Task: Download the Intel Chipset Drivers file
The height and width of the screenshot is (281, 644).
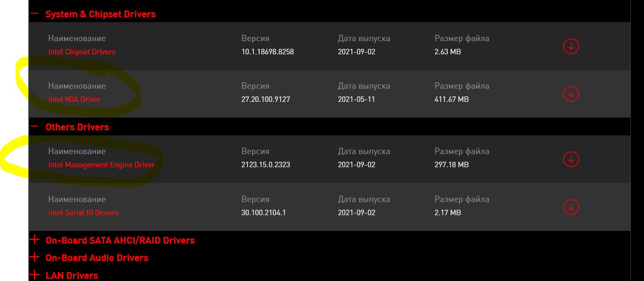Action: 571,46
